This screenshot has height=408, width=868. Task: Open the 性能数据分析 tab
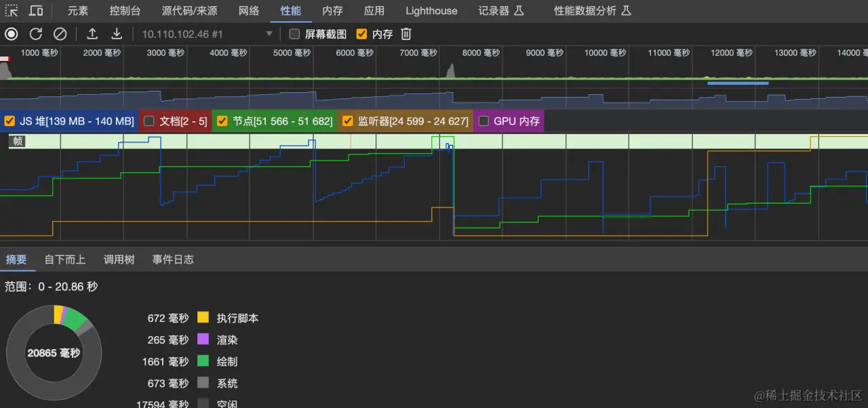tap(593, 11)
